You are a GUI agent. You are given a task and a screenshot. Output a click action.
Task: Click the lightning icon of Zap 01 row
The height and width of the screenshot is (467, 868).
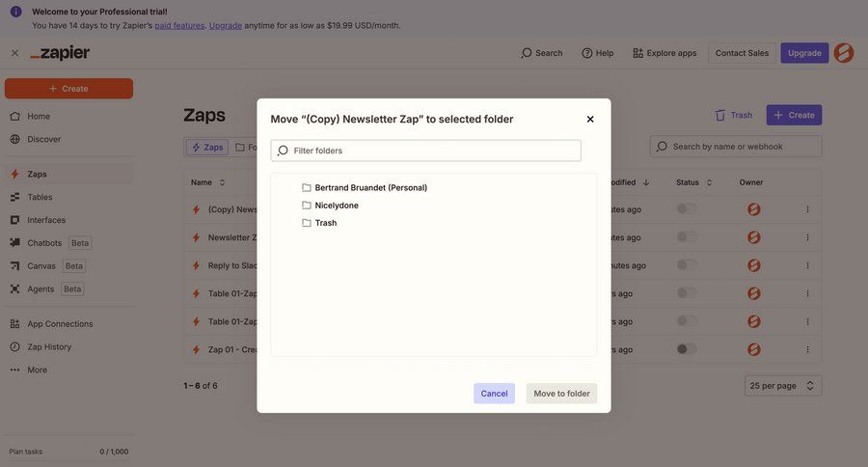196,349
